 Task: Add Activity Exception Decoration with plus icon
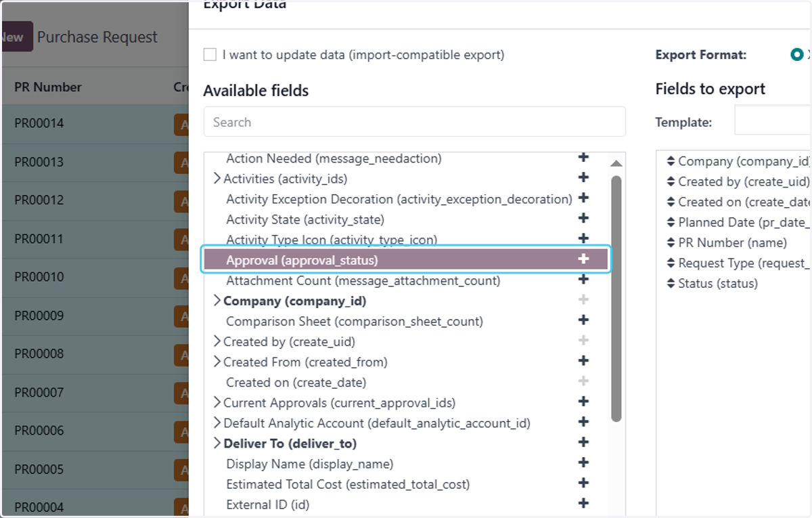583,198
